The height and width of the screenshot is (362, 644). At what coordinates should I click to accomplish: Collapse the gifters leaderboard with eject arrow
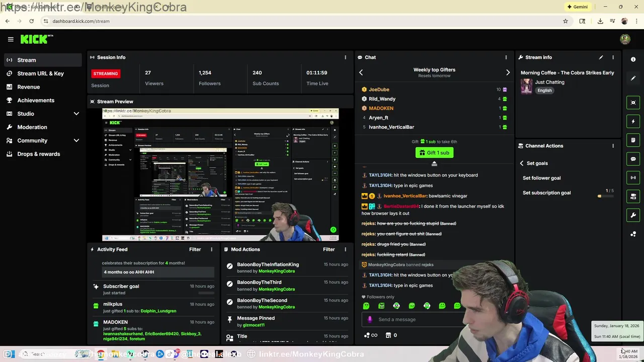pos(434,164)
